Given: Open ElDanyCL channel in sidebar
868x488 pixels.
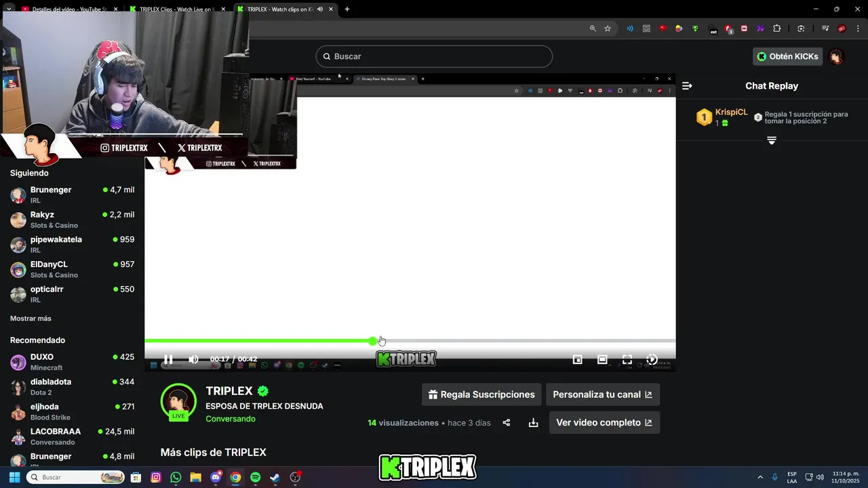Looking at the screenshot, I should [72, 269].
